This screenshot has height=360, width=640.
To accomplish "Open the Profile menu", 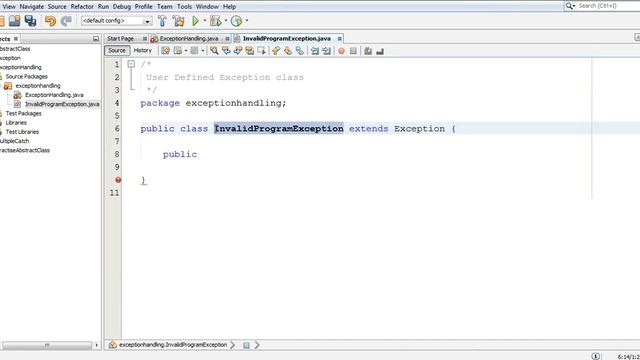I will click(144, 7).
